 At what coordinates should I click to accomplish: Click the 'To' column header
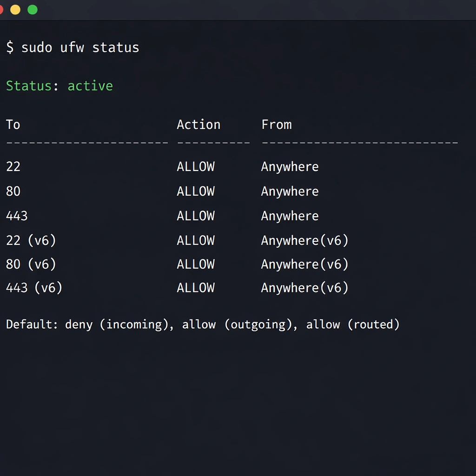coord(13,125)
